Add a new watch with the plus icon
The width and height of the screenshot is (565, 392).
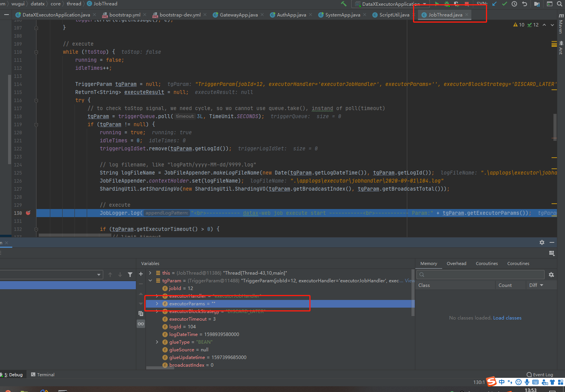coord(140,273)
